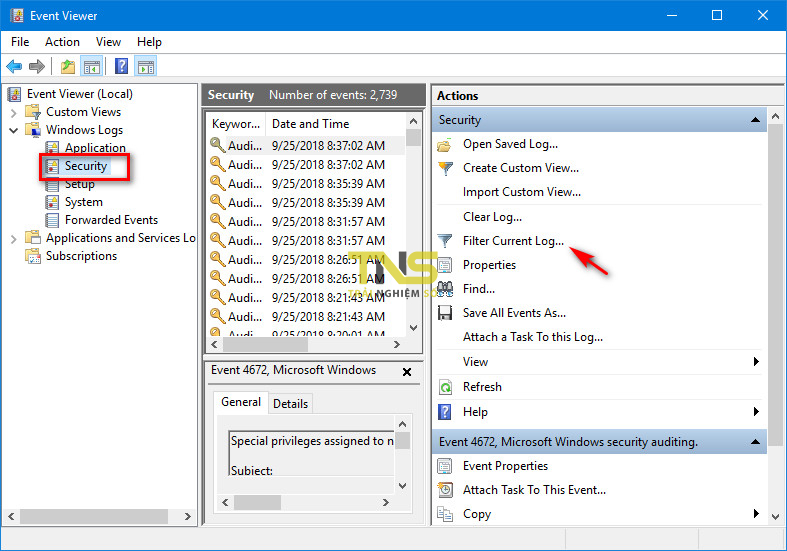Click the Filter Current Log funnel icon

pos(445,241)
